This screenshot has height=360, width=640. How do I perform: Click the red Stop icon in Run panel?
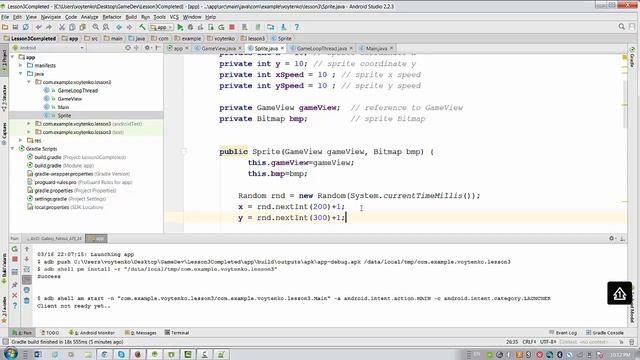(x=15, y=259)
